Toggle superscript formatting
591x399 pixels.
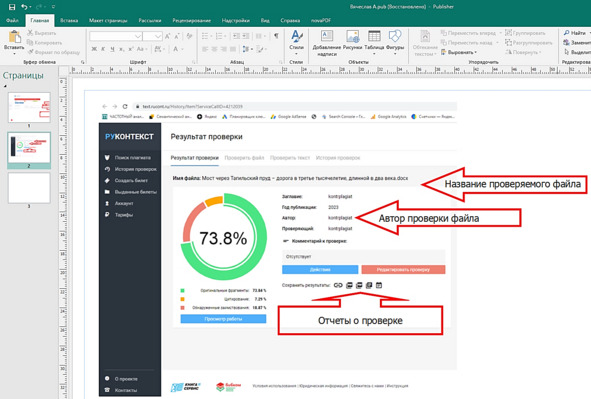[x=131, y=49]
